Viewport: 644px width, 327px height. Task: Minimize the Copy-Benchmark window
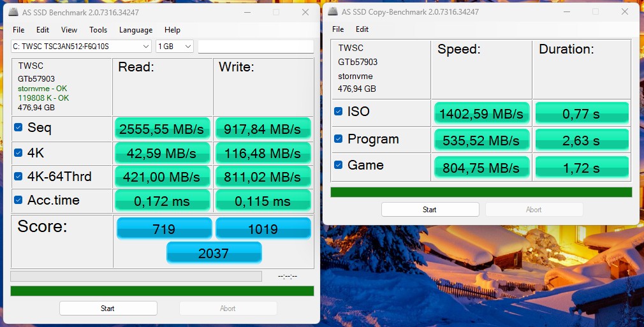coord(566,11)
